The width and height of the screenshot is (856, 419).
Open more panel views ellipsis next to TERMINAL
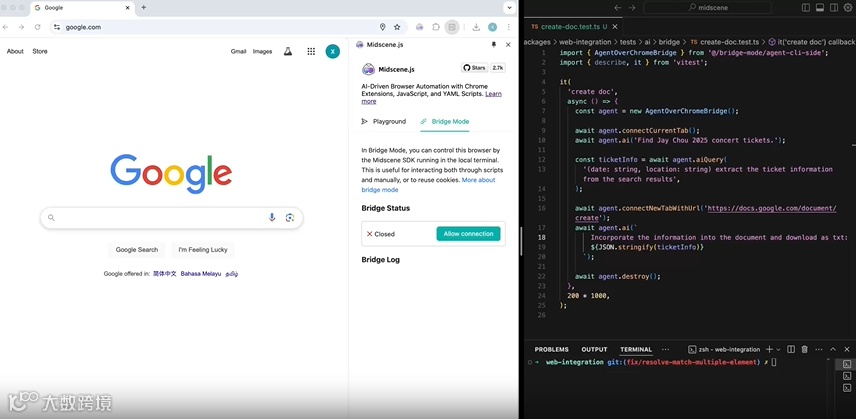(665, 350)
